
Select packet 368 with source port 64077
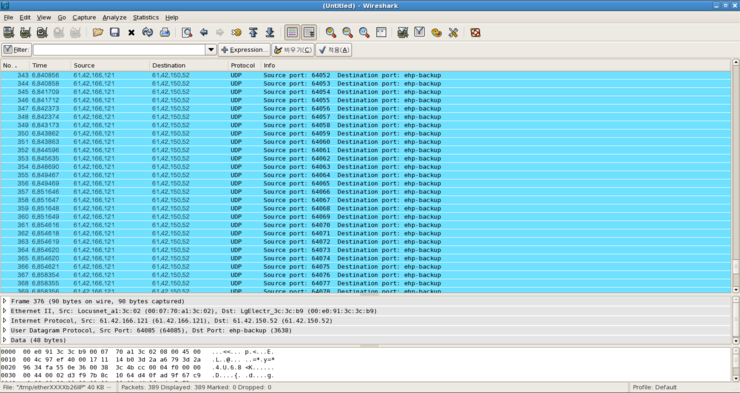pyautogui.click(x=366, y=283)
